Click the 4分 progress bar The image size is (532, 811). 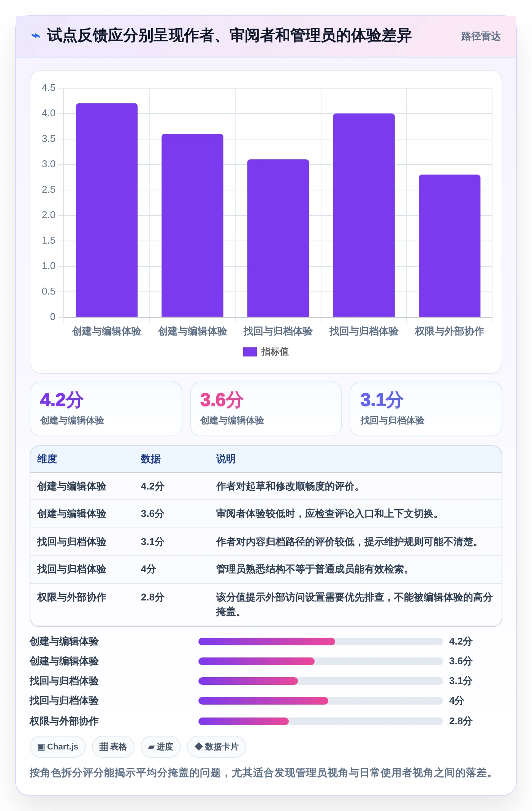tap(321, 701)
